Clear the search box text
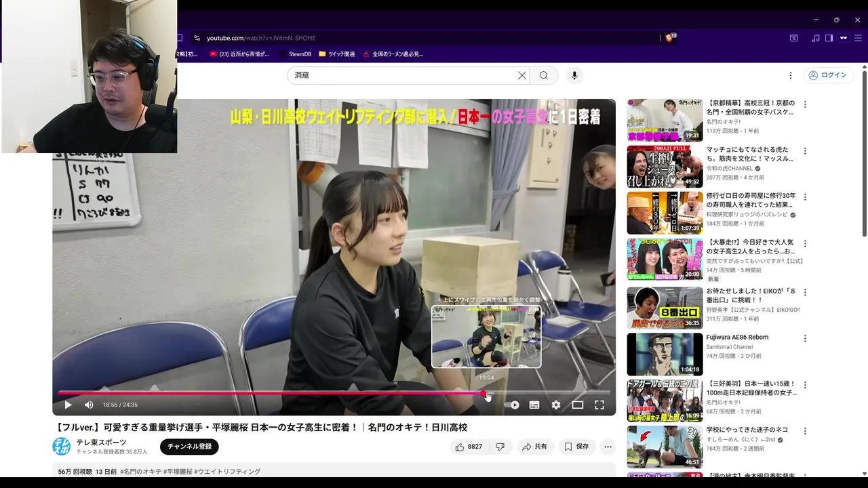 522,75
